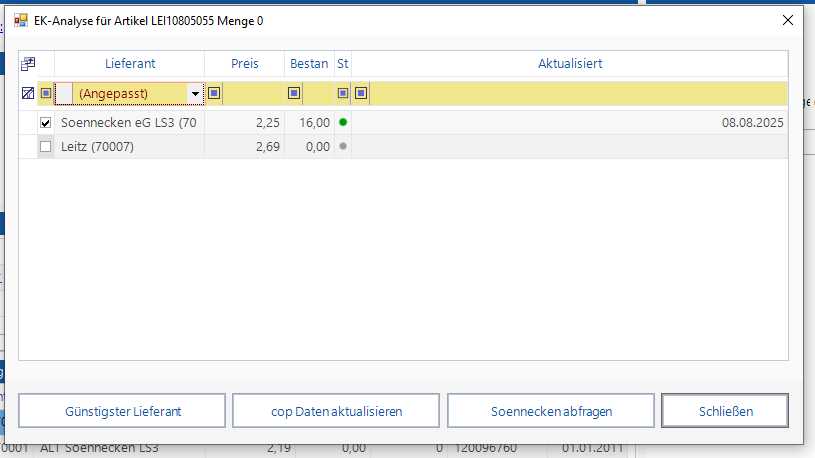Image resolution: width=815 pixels, height=458 pixels.
Task: Open the (Angepasst) filter dropdown arrow
Action: pyautogui.click(x=195, y=94)
